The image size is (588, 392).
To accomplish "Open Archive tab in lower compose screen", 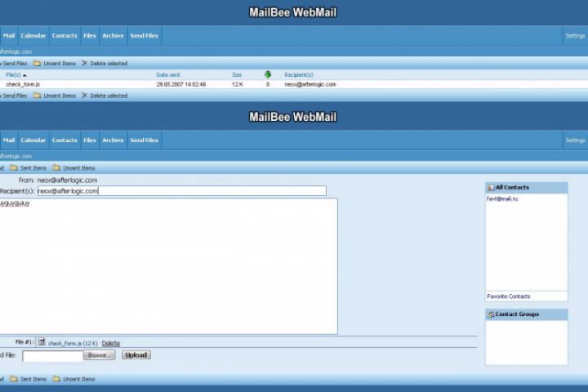I will point(113,140).
